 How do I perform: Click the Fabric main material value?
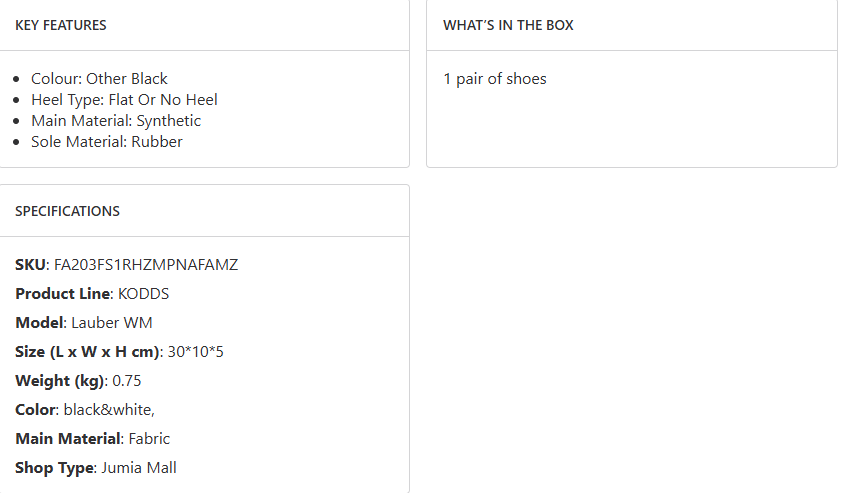[x=149, y=439]
